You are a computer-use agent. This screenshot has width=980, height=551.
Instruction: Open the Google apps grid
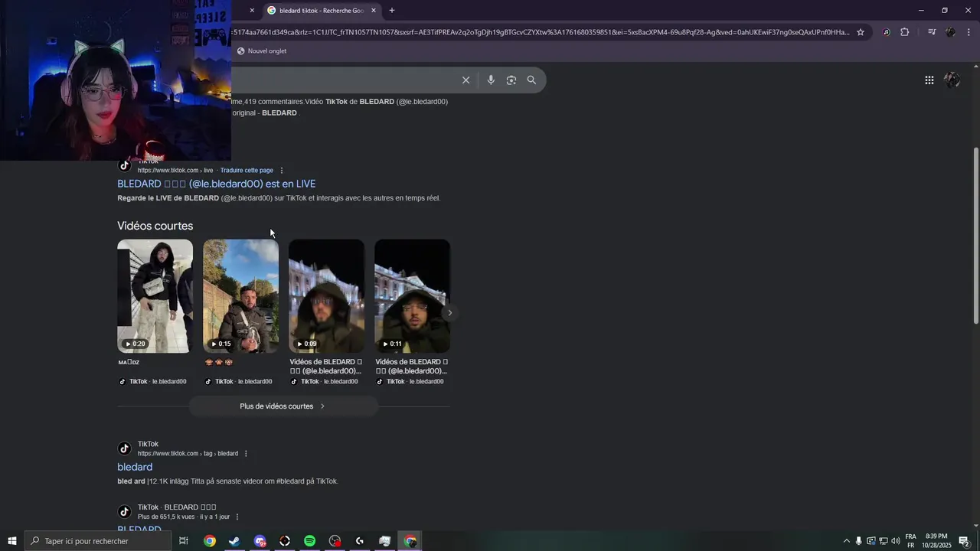(929, 80)
